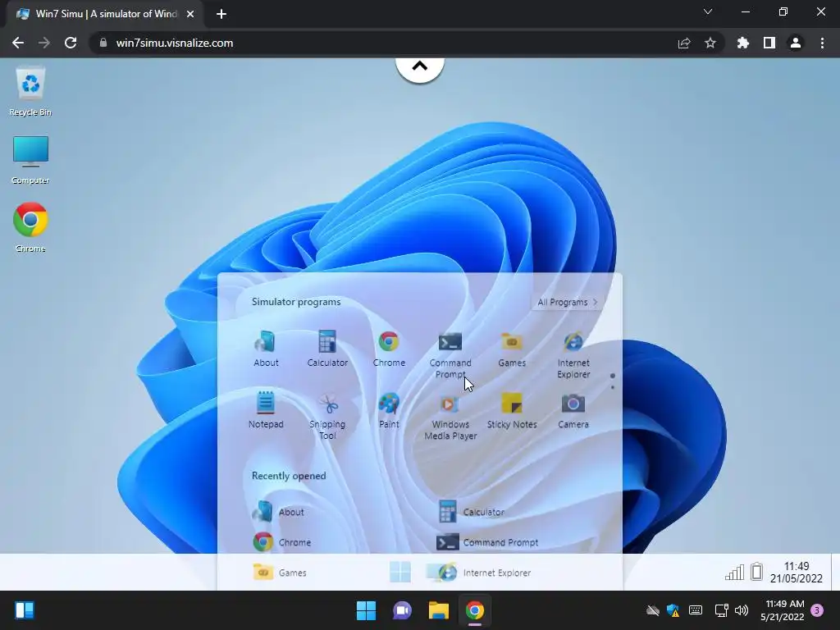This screenshot has width=840, height=630.
Task: Launch Snipping Tool
Action: pyautogui.click(x=327, y=416)
